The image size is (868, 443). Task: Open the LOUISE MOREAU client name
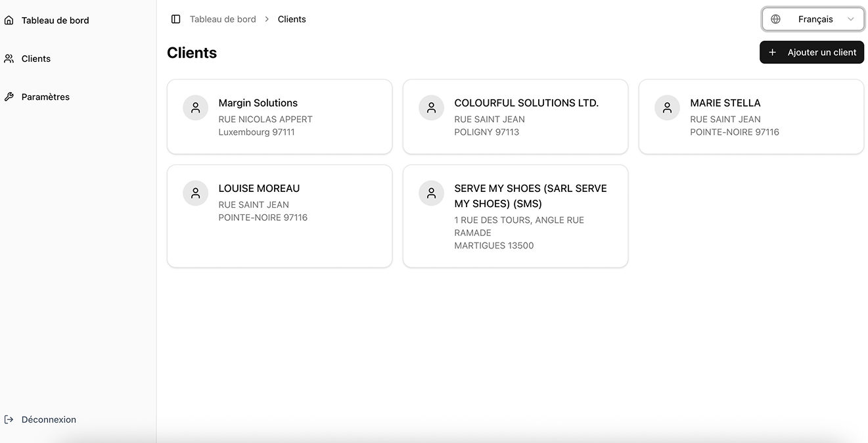259,188
